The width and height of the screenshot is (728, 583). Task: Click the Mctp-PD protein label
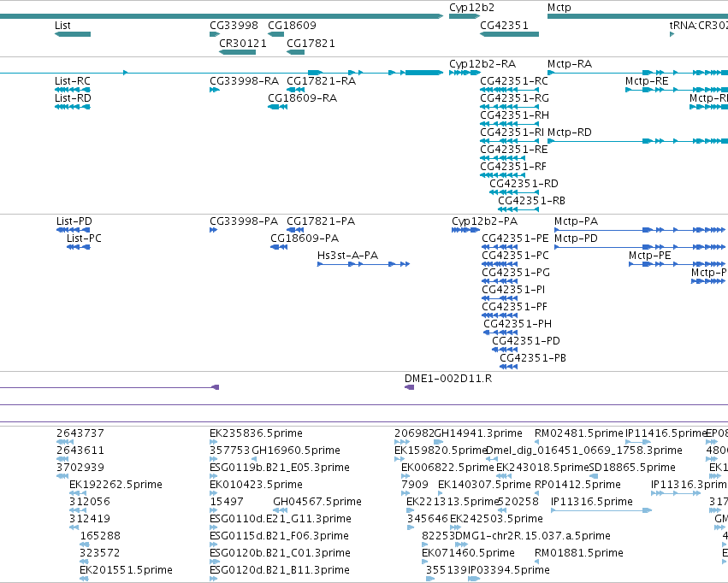[x=577, y=238]
